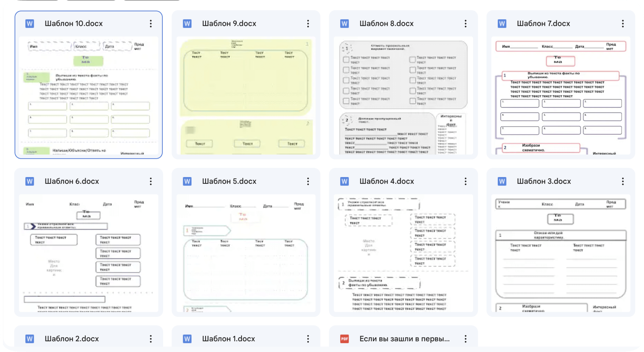
Task: Click the file name Шаблон 2.docx
Action: (x=72, y=339)
